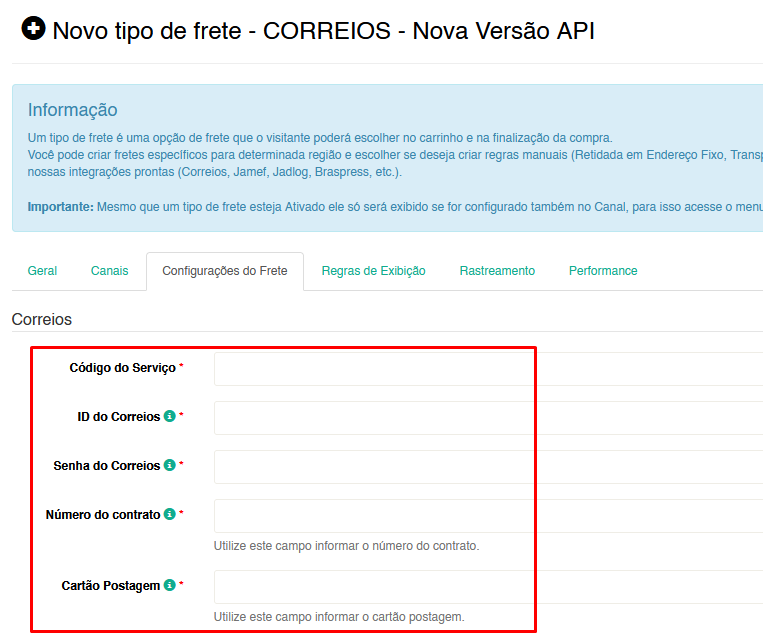Click hint 'Utilize este campo informar o cartão postagem.'

[x=339, y=617]
